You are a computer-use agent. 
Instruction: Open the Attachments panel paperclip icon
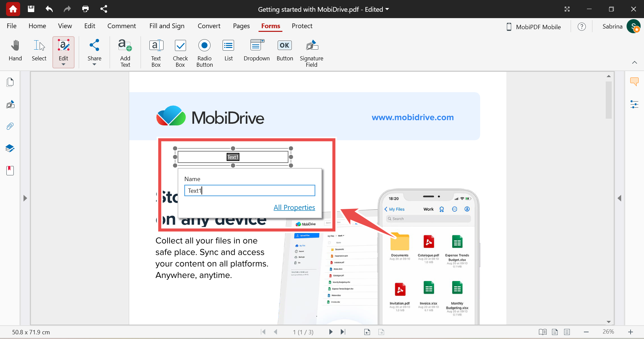(10, 126)
